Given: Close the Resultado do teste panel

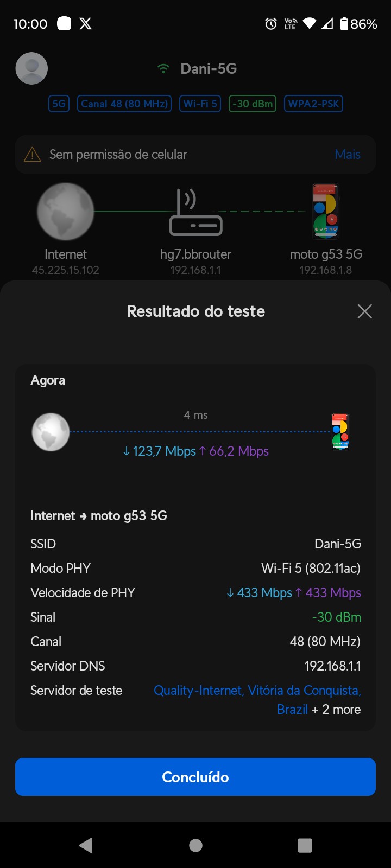Looking at the screenshot, I should coord(364,311).
